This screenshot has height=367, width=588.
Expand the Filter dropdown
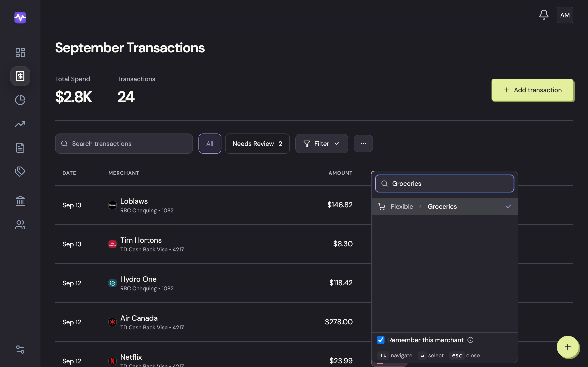click(x=322, y=144)
